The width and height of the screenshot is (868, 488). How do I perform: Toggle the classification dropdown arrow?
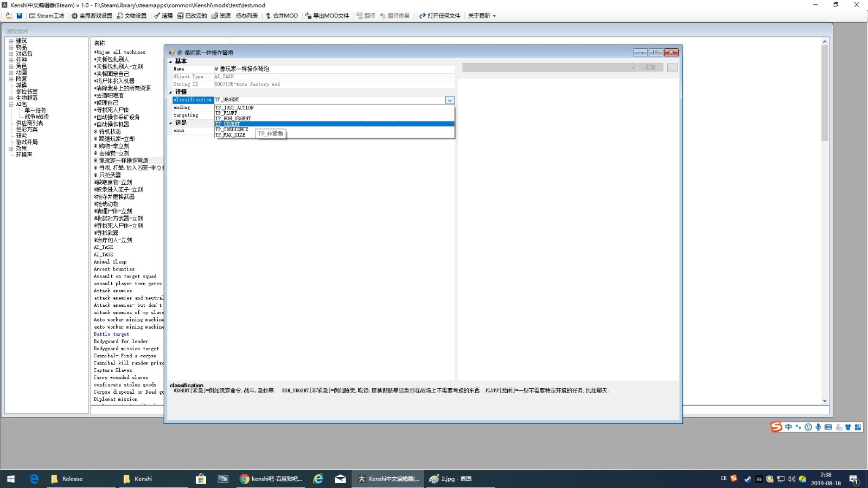450,100
